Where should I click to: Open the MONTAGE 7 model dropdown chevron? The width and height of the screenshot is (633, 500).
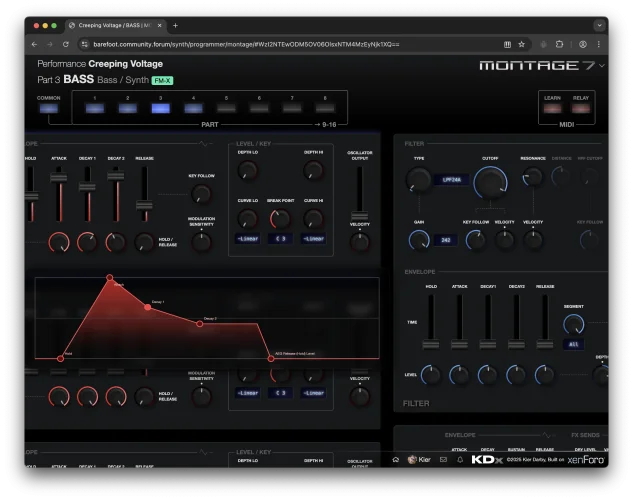pyautogui.click(x=602, y=65)
